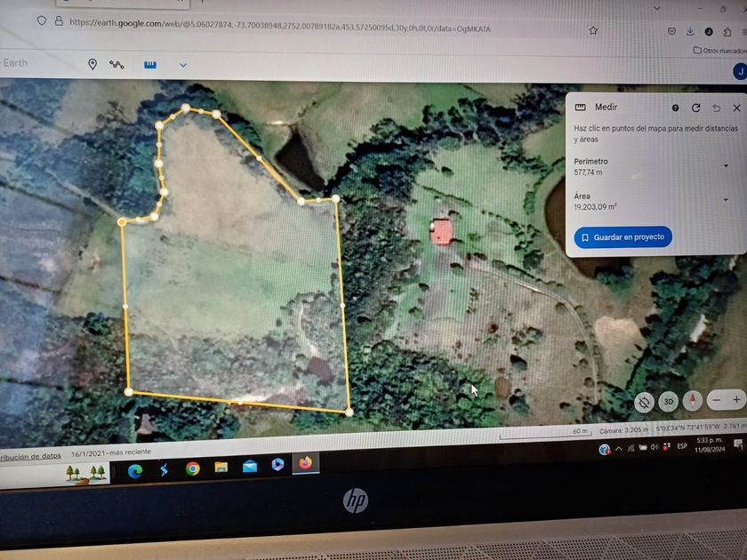Click the earth.google.com address bar
The height and width of the screenshot is (560, 747).
click(x=279, y=26)
